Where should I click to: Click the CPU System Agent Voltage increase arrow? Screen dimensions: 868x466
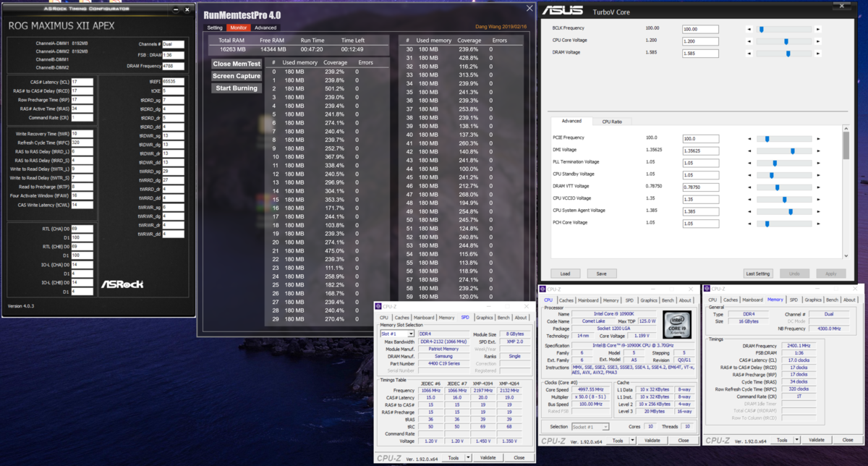pyautogui.click(x=818, y=211)
